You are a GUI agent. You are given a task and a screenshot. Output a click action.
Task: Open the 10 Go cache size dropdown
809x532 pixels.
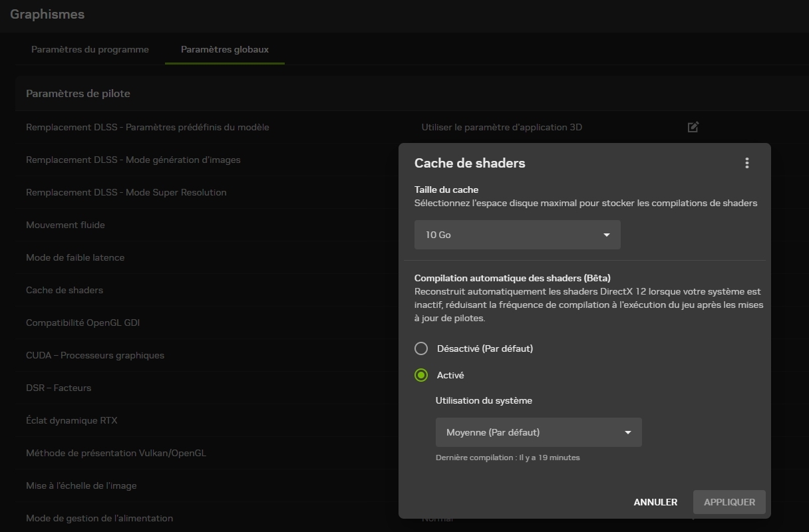tap(517, 235)
